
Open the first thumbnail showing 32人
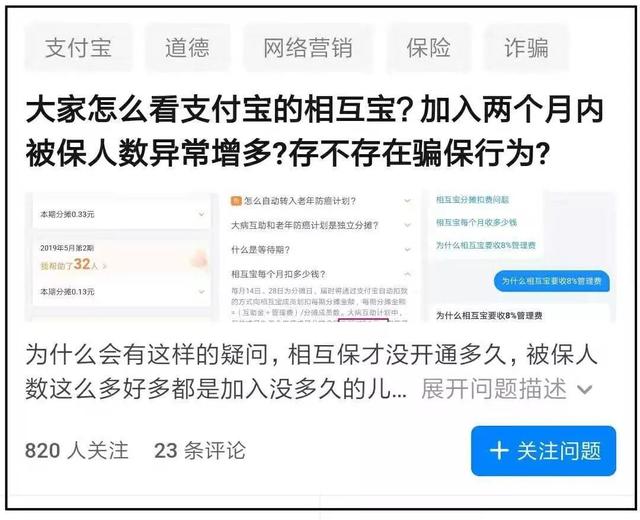pyautogui.click(x=121, y=257)
